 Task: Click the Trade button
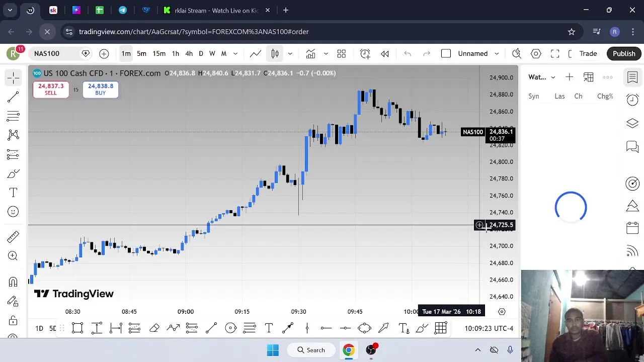(x=588, y=53)
